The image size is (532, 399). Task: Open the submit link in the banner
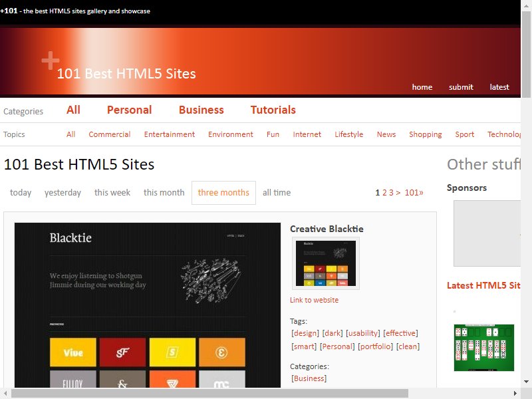[461, 87]
